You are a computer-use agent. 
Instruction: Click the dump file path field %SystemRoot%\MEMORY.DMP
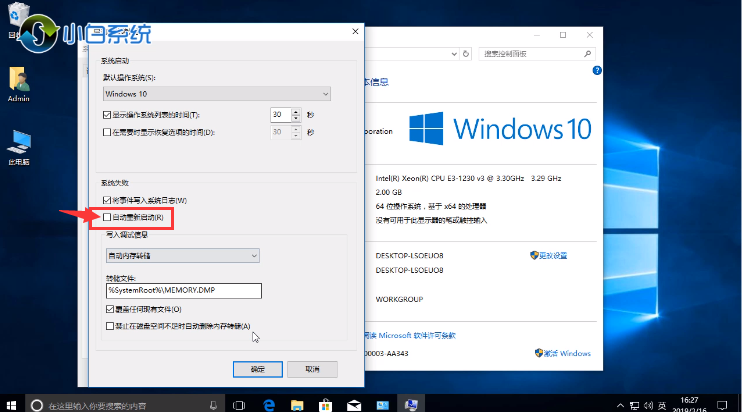(x=184, y=291)
